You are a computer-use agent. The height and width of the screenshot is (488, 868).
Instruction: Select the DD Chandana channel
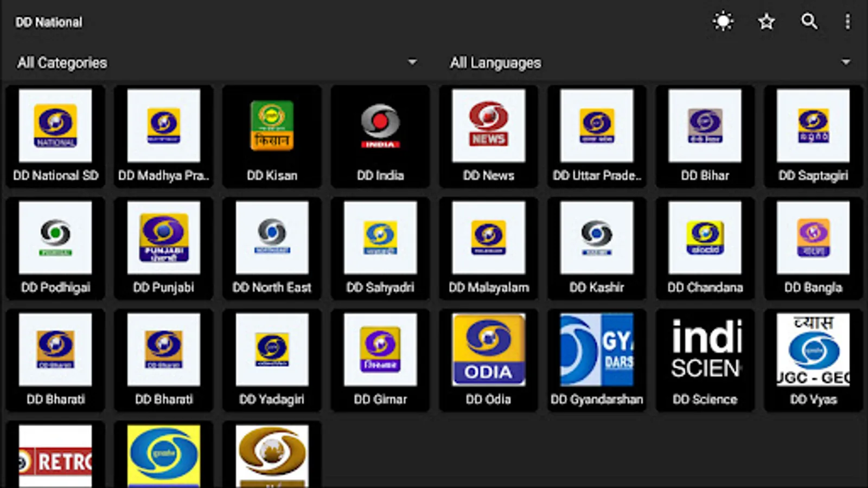(705, 248)
